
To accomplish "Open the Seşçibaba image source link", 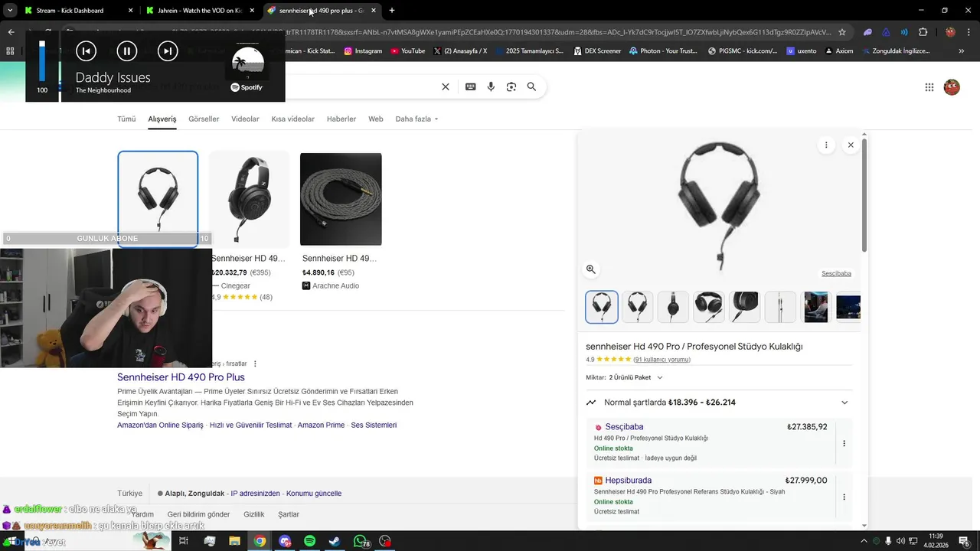I will (836, 274).
